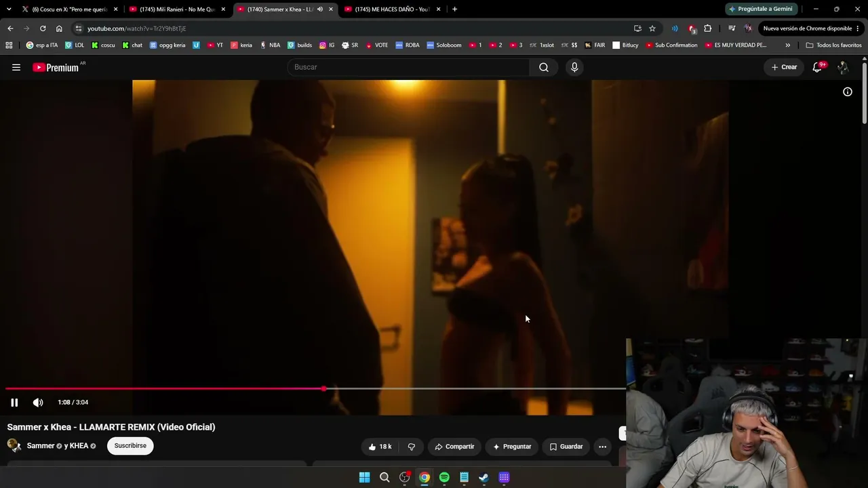868x488 pixels.
Task: Expand hidden bookmarks chevron
Action: point(788,45)
